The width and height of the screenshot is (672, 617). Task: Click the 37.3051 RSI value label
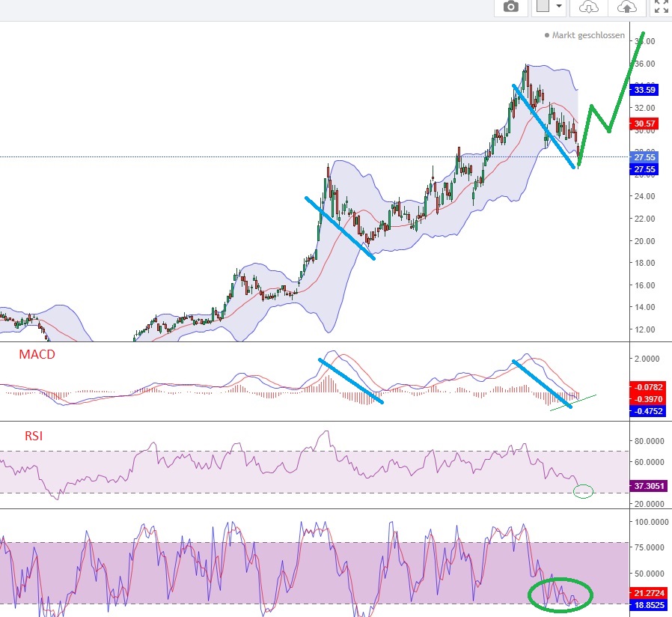click(649, 486)
